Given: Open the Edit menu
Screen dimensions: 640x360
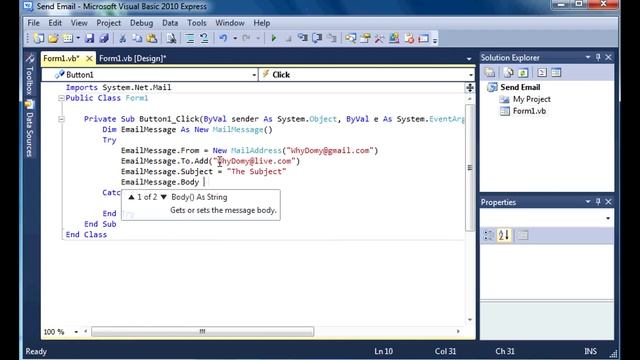Looking at the screenshot, I should 55,23.
